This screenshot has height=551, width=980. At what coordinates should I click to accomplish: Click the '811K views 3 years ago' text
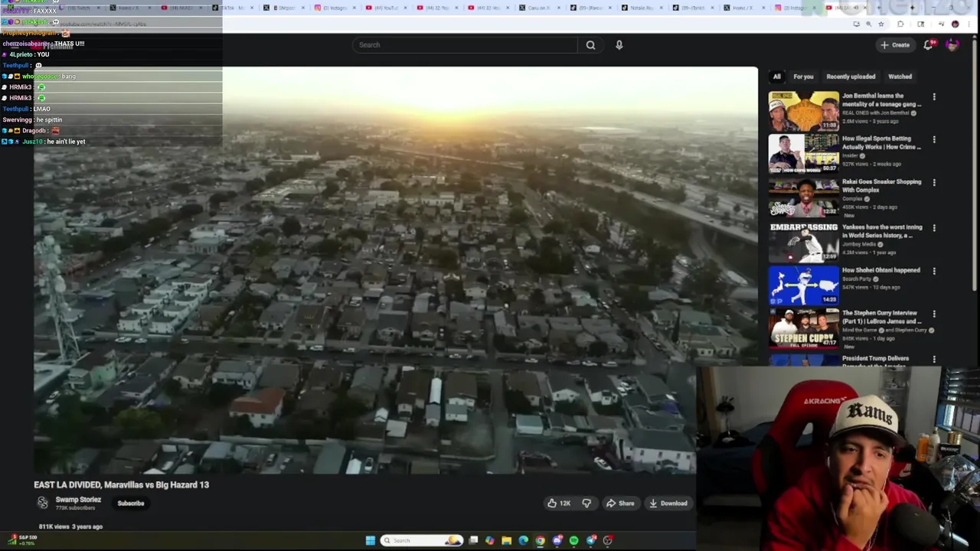[70, 527]
